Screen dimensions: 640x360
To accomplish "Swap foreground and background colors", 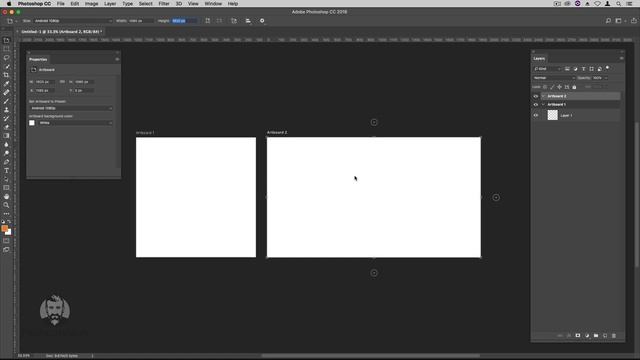I will pos(9,222).
